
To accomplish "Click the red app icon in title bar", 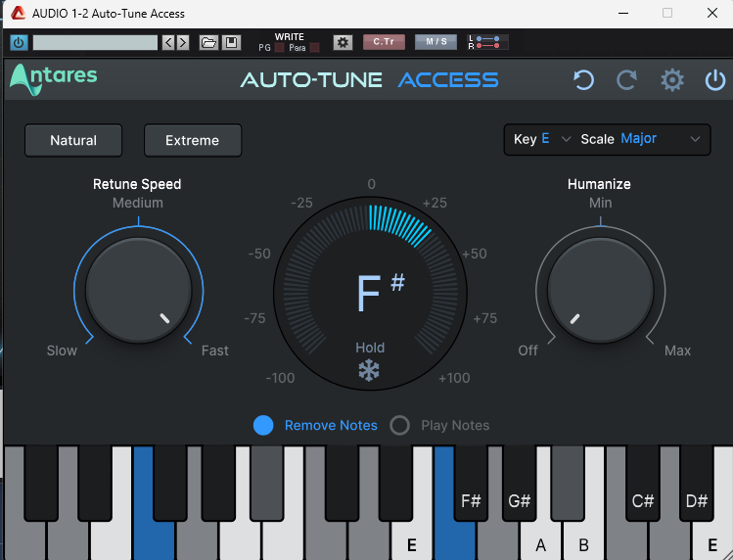I will (x=18, y=13).
